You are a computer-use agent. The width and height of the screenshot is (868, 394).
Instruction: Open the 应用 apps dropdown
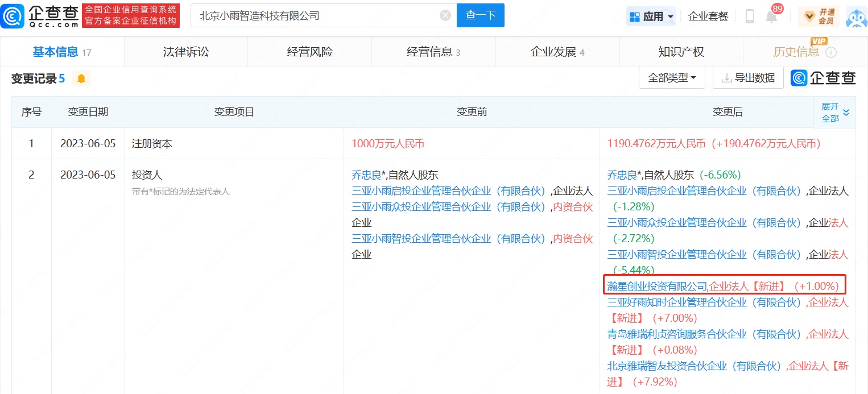click(651, 16)
